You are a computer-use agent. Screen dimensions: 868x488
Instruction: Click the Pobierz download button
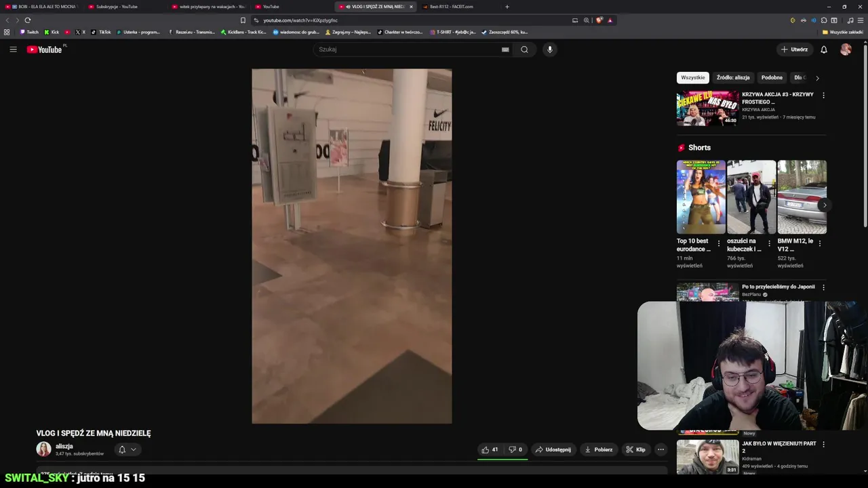(x=598, y=449)
